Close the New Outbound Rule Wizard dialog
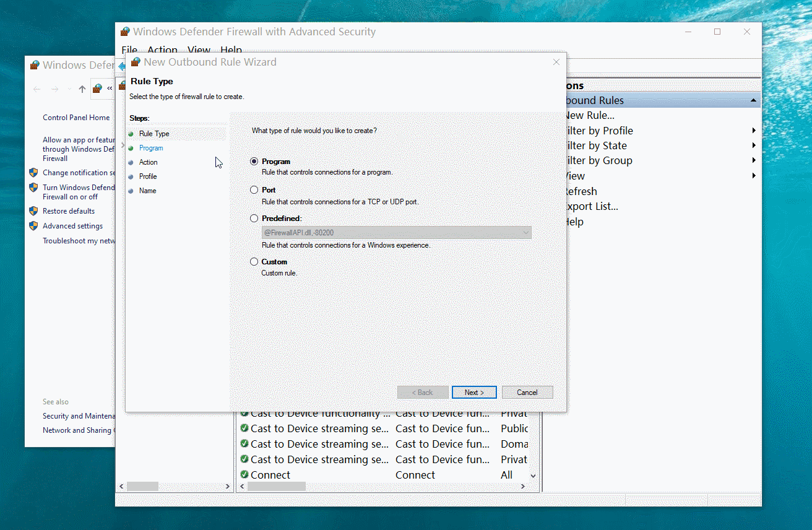The width and height of the screenshot is (812, 530). (556, 62)
